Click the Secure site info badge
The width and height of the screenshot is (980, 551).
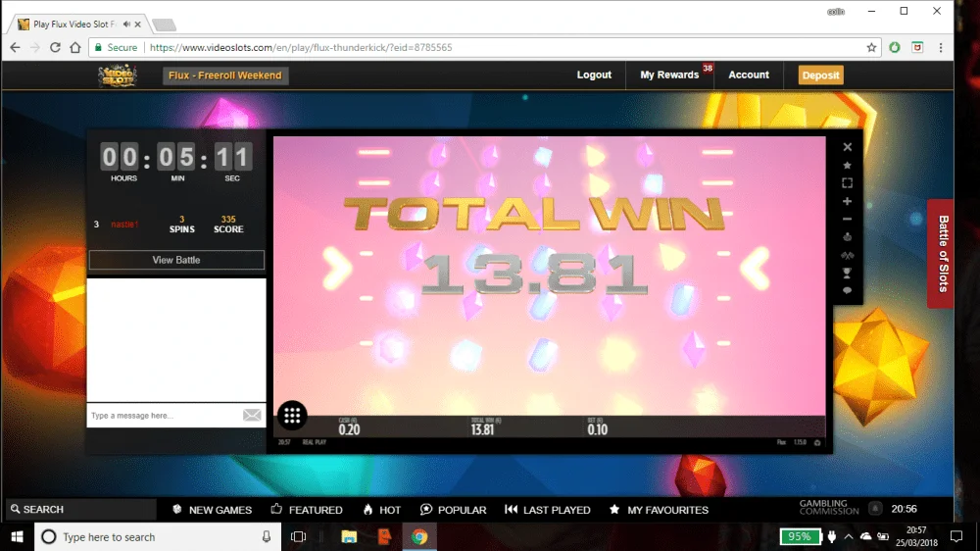click(117, 47)
